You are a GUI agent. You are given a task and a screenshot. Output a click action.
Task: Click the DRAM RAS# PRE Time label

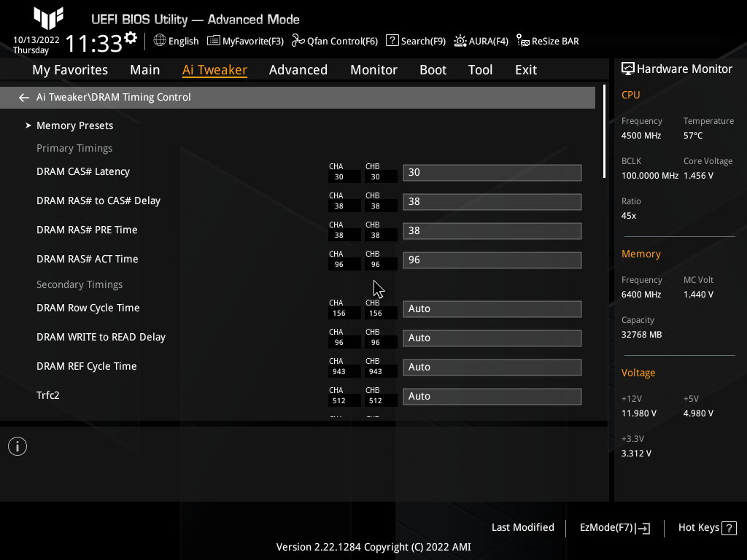[87, 230]
